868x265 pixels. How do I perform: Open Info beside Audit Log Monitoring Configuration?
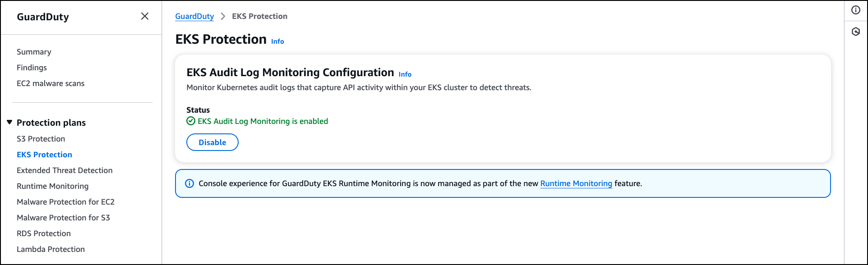click(x=405, y=74)
